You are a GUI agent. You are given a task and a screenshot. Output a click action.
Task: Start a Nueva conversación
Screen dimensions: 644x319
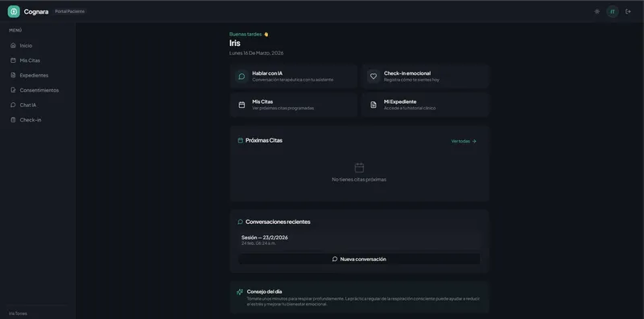coord(359,259)
